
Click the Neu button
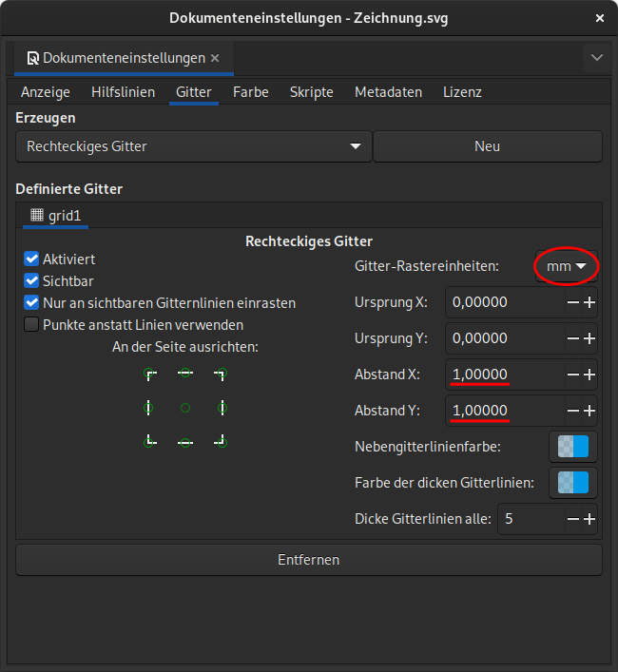487,146
